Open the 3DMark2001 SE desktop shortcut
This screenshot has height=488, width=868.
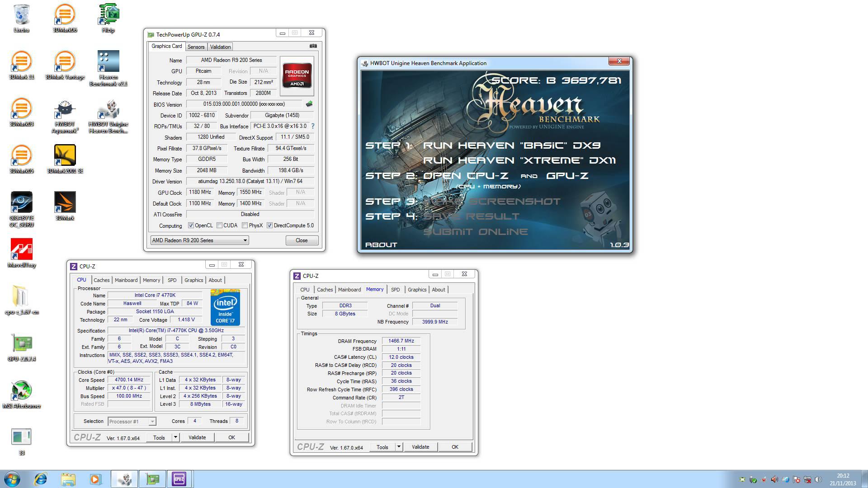point(65,159)
